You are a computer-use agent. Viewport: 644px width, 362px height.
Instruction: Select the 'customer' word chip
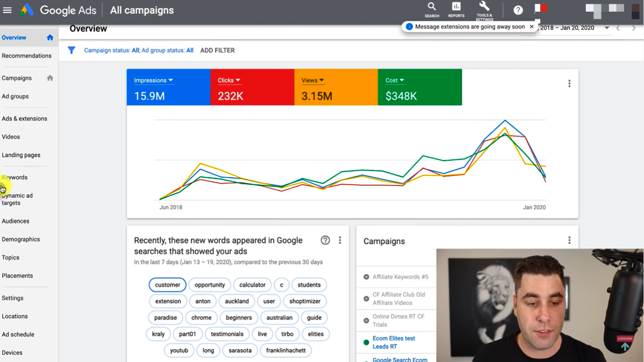click(167, 285)
